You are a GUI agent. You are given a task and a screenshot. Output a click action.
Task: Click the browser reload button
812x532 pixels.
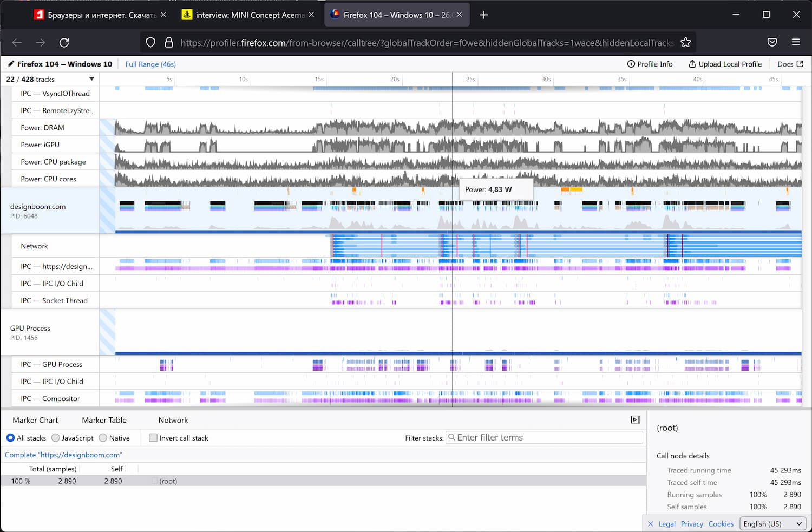(64, 42)
